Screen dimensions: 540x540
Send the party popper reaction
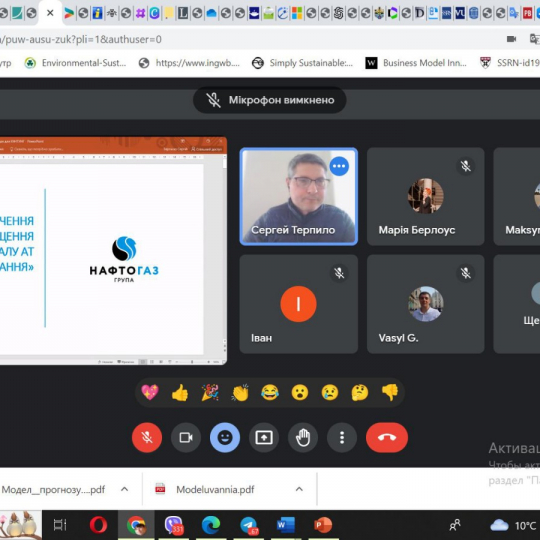click(210, 392)
